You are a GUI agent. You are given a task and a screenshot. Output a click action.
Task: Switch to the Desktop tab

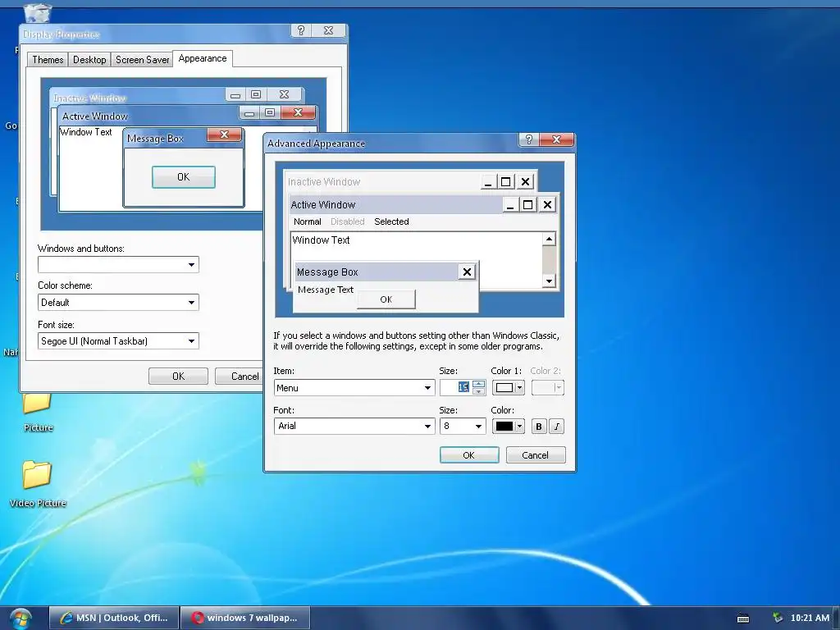pos(89,59)
